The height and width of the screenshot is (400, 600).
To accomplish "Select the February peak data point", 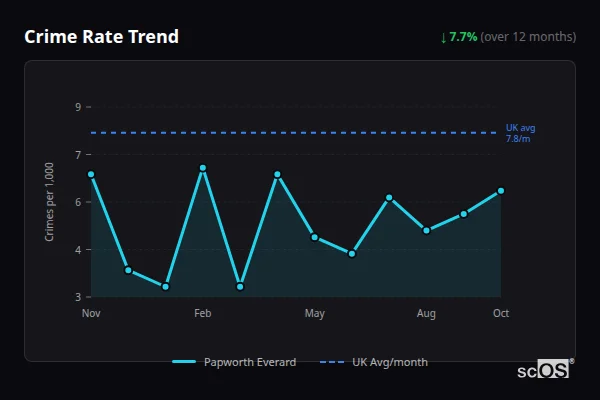I will [x=203, y=168].
